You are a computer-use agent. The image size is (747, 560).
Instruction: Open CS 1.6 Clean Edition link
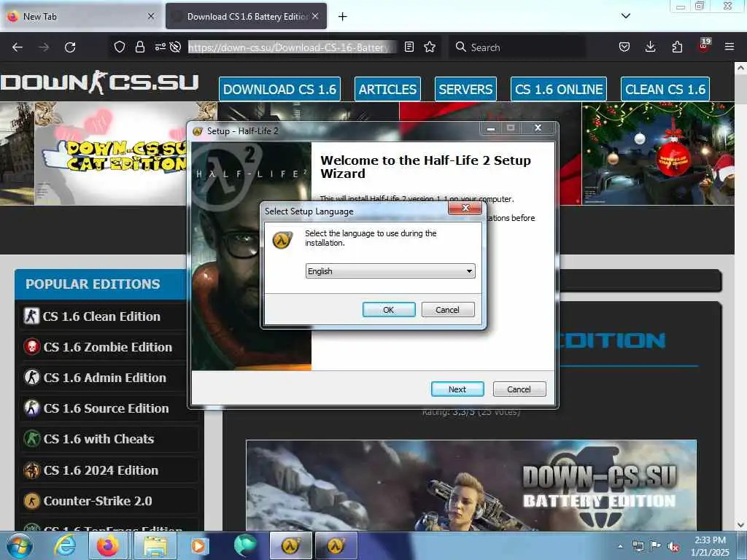(x=101, y=316)
